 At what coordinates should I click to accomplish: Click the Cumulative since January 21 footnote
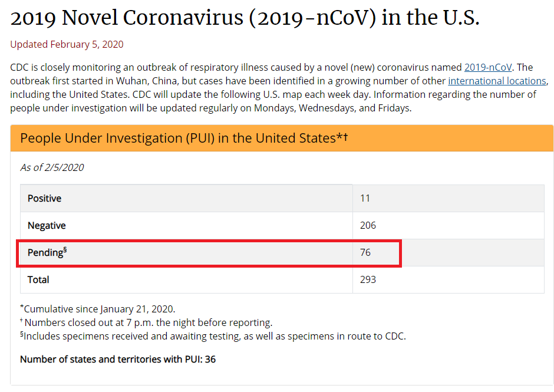point(97,309)
